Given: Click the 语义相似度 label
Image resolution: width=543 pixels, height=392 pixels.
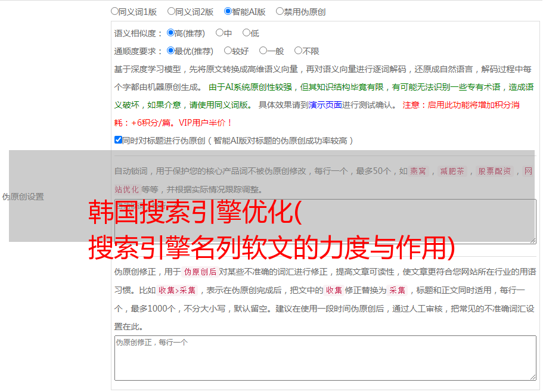Looking at the screenshot, I should point(138,33).
